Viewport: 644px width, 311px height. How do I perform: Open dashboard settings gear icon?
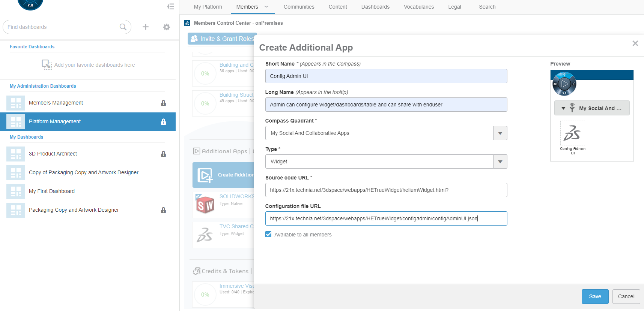(167, 27)
